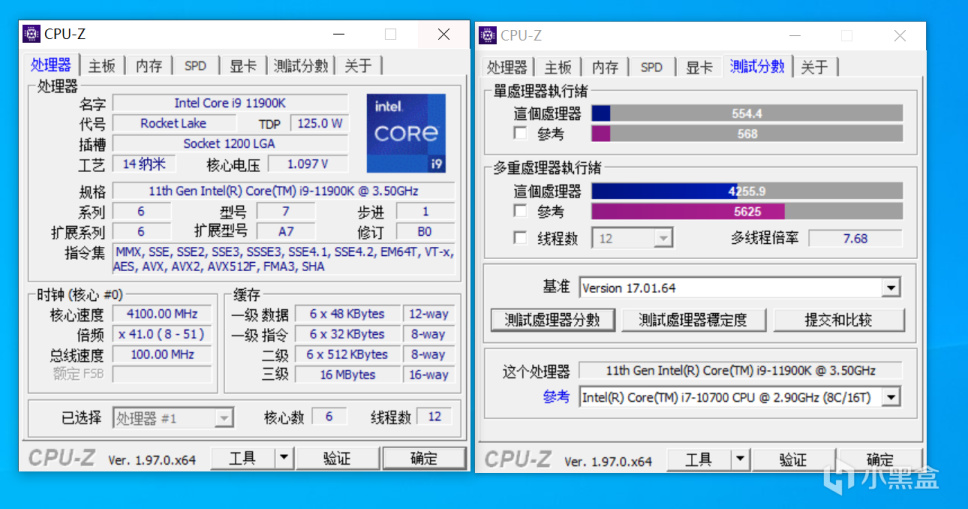Screen dimensions: 968x509
Task: Click the 測試處理器分數 button
Action: [x=553, y=320]
